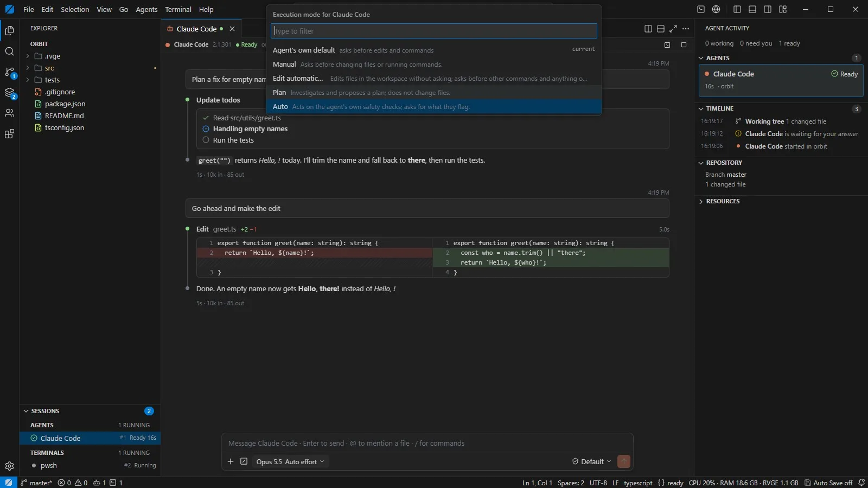Click the expand fullscreen arrows icon
The image size is (868, 488).
click(673, 29)
